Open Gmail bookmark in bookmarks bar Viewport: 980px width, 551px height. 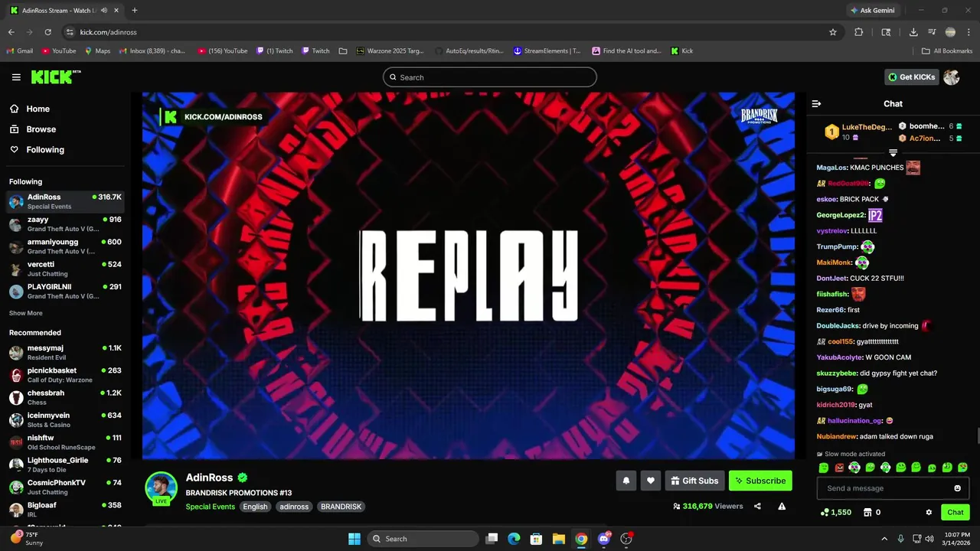(x=20, y=51)
